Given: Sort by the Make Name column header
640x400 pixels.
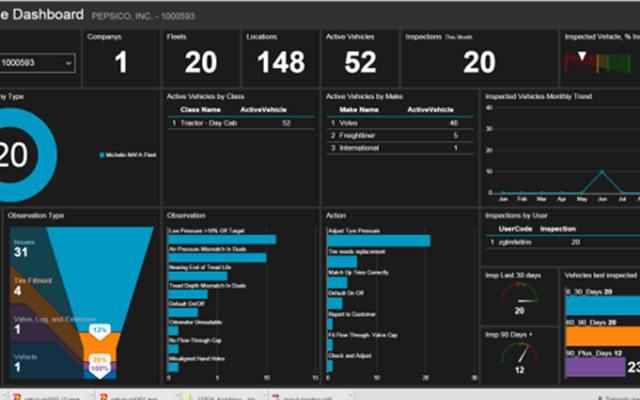Looking at the screenshot, I should click(x=359, y=109).
